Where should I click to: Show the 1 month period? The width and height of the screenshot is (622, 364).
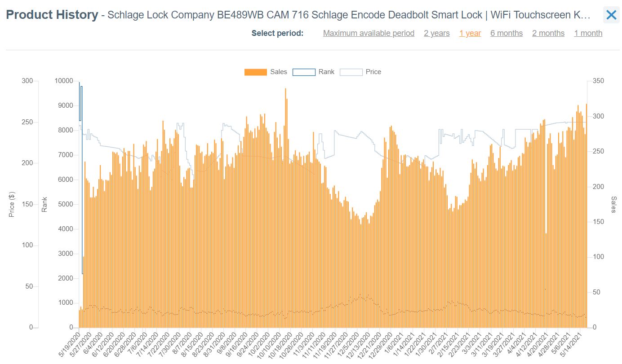click(588, 33)
